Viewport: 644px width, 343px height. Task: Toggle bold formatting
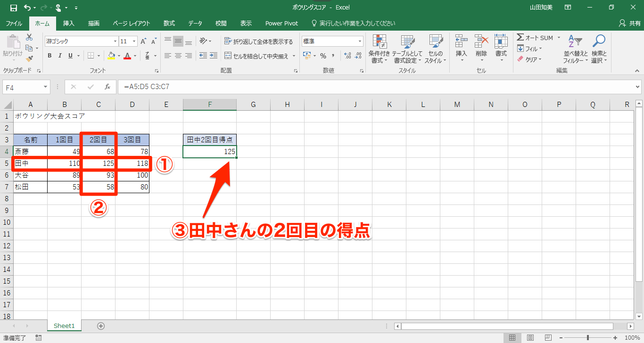(50, 56)
